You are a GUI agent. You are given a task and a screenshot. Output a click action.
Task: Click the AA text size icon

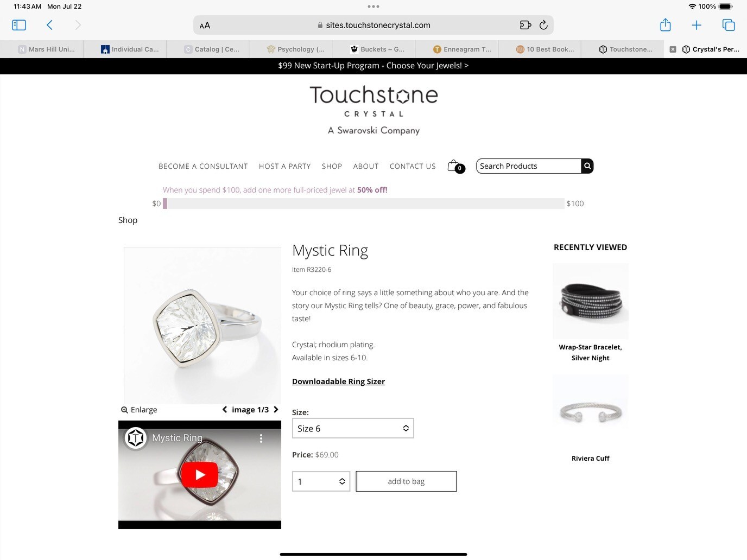[x=205, y=25]
